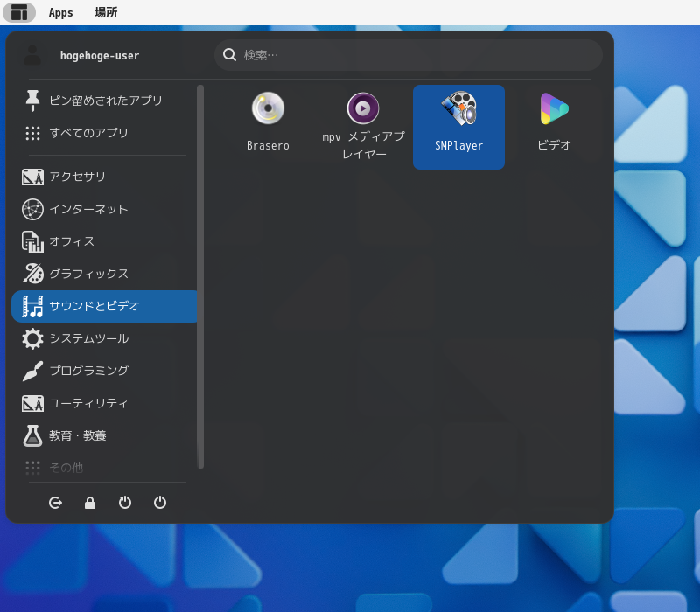This screenshot has height=612, width=700.
Task: Select the サウンドとビデオ category
Action: click(x=104, y=306)
